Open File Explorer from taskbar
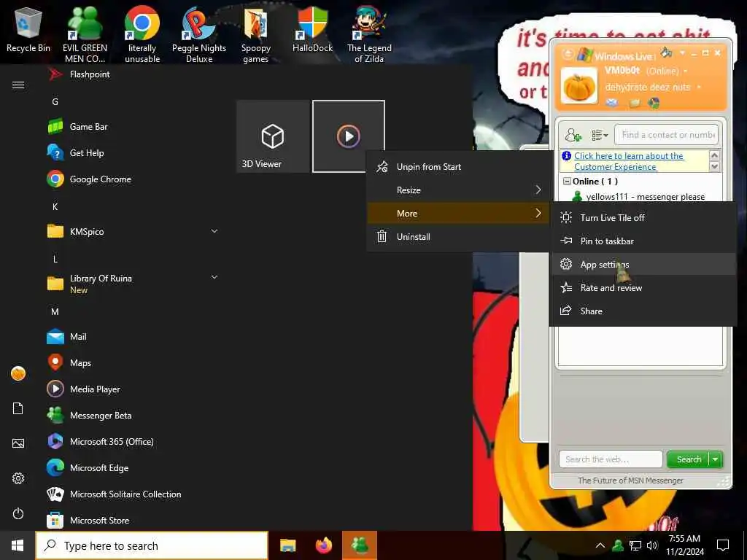The height and width of the screenshot is (560, 747). click(287, 545)
